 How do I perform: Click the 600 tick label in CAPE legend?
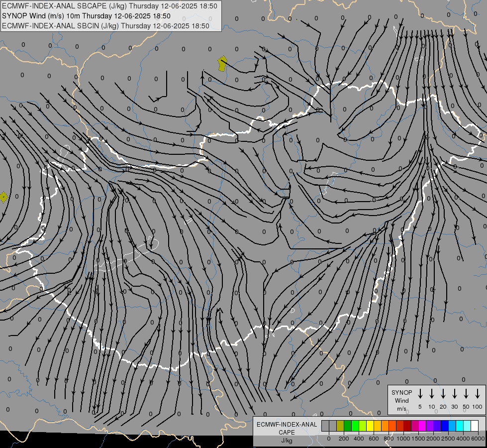tap(374, 439)
